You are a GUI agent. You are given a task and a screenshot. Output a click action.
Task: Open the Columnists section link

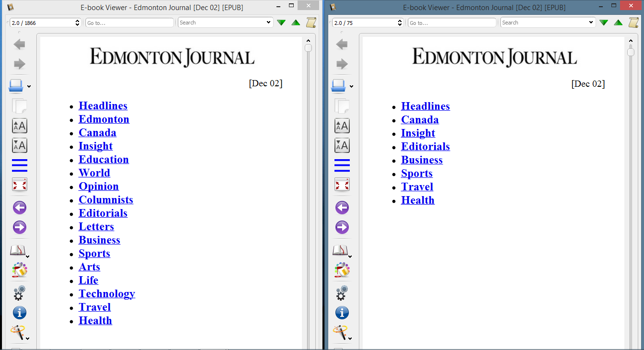[x=106, y=199]
